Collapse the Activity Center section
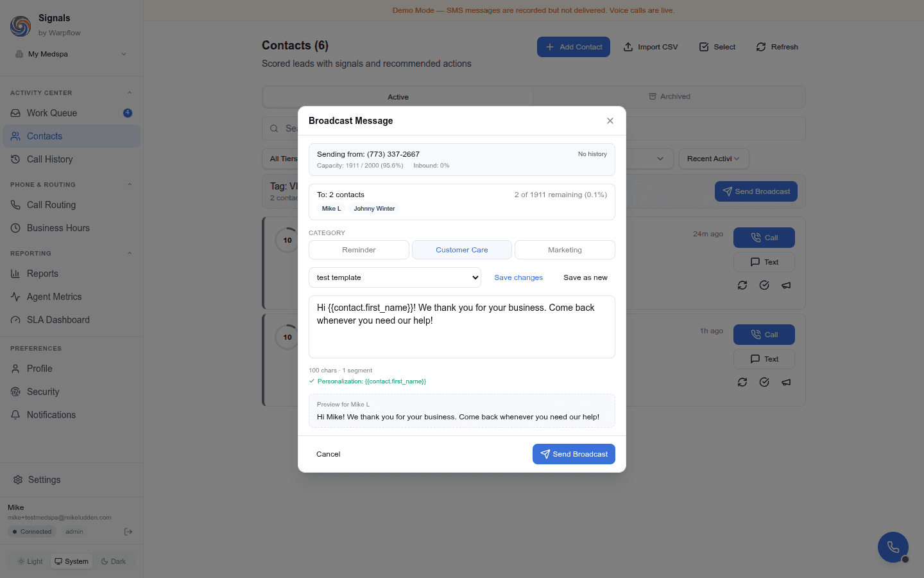 point(129,92)
